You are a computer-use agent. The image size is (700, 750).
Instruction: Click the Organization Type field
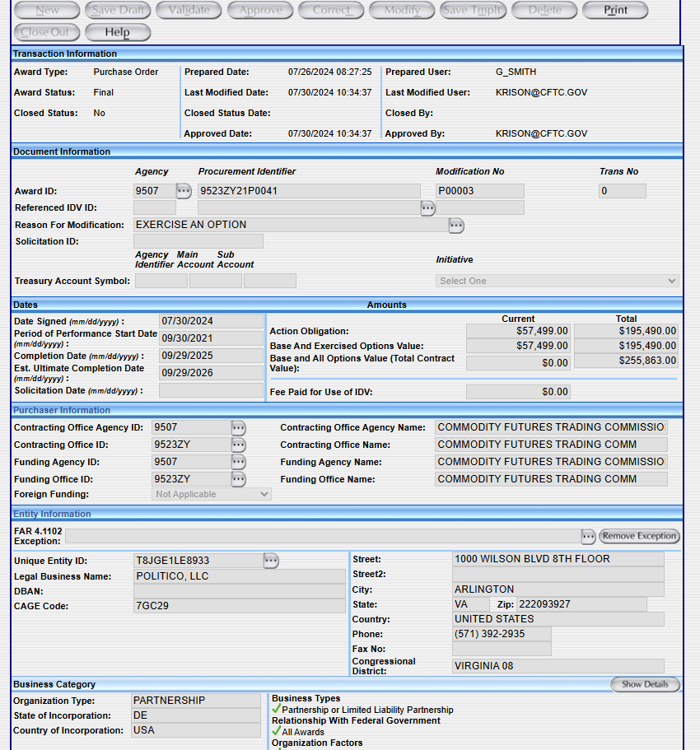tap(196, 701)
